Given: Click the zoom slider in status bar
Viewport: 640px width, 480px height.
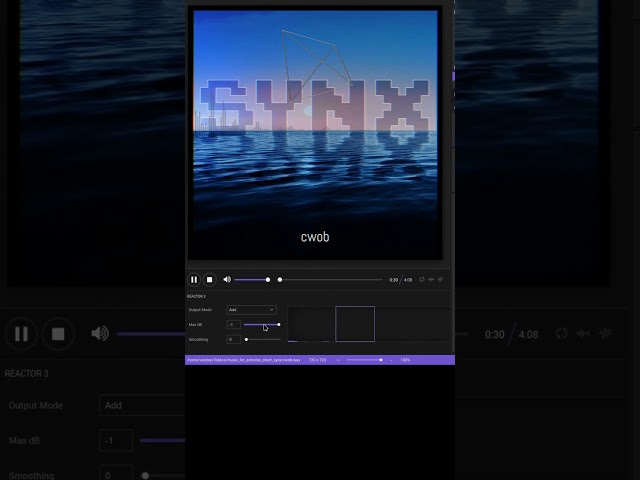Looking at the screenshot, I should pyautogui.click(x=364, y=360).
